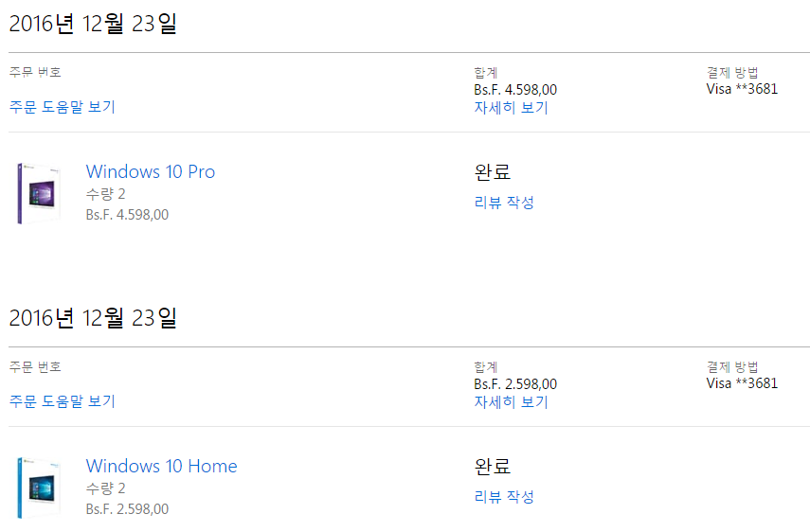This screenshot has width=810, height=532.
Task: Click the price listed beneath Windows 10 Home 수량
Action: pos(127,509)
